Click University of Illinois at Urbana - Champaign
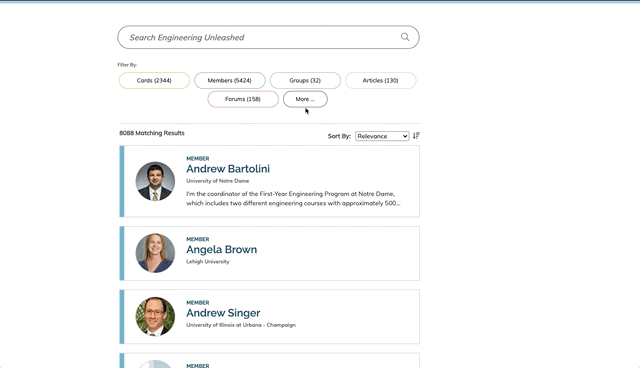The image size is (640, 368). pos(241,325)
